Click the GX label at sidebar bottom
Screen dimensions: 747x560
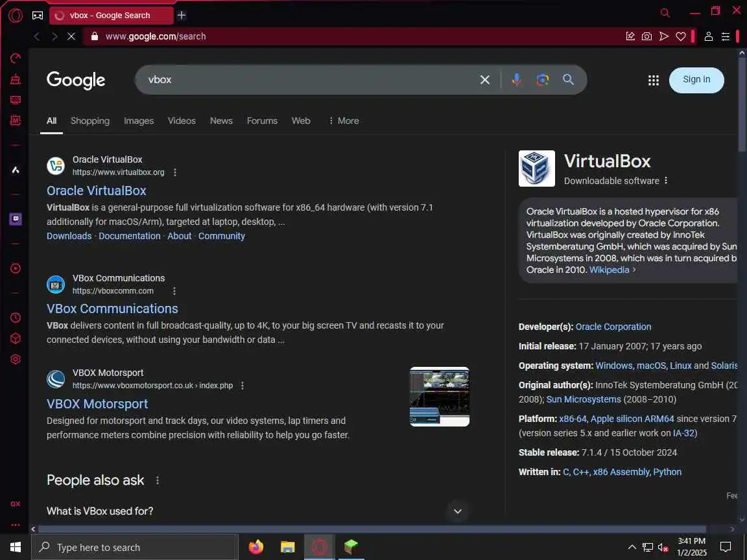(x=16, y=504)
